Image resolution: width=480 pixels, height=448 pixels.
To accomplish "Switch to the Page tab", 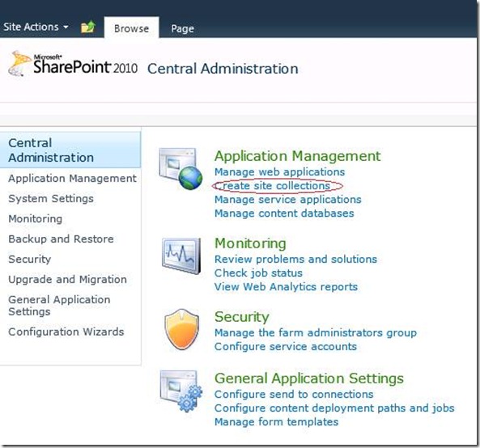I will pos(182,28).
